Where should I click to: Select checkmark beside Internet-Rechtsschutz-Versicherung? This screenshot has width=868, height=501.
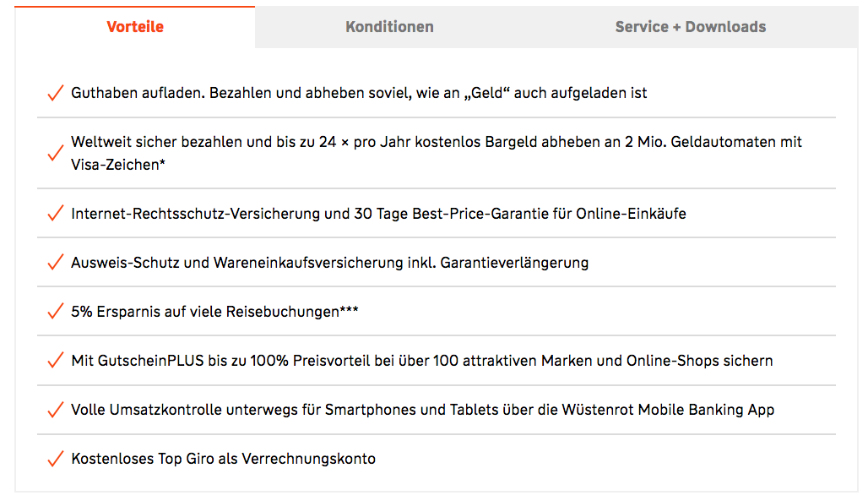tap(56, 214)
